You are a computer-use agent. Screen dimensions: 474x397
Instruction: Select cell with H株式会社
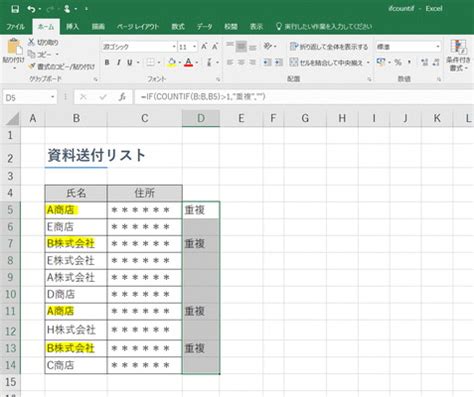tap(76, 330)
